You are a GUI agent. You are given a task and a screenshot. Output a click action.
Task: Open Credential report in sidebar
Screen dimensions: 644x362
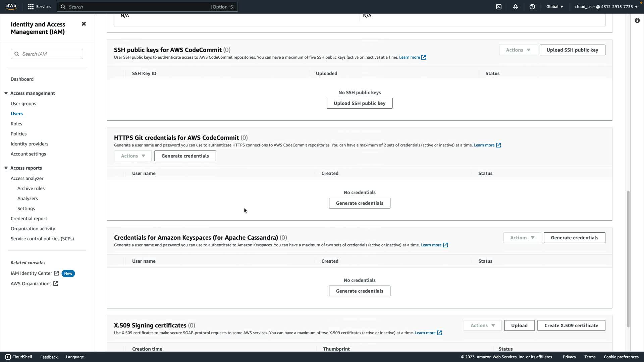coord(29,219)
